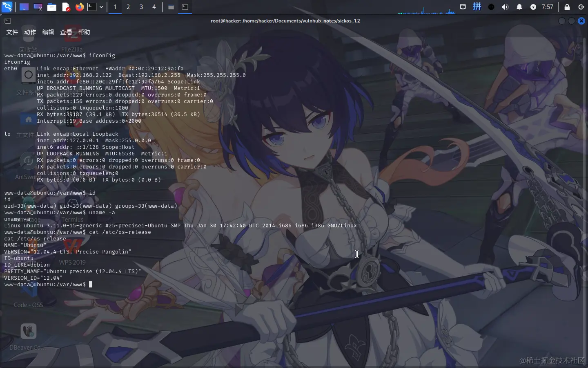The height and width of the screenshot is (368, 588).
Task: Maximize the terminal window
Action: coord(572,20)
